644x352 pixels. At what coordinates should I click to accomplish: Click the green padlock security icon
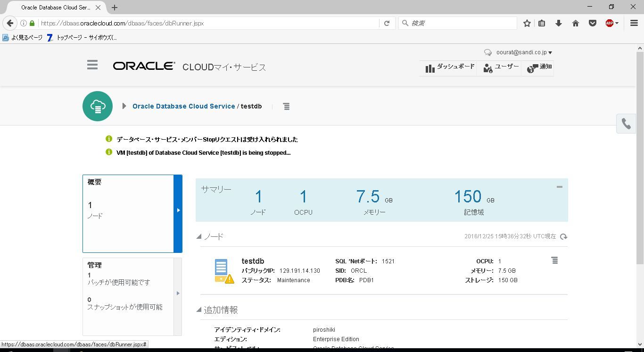(x=32, y=23)
